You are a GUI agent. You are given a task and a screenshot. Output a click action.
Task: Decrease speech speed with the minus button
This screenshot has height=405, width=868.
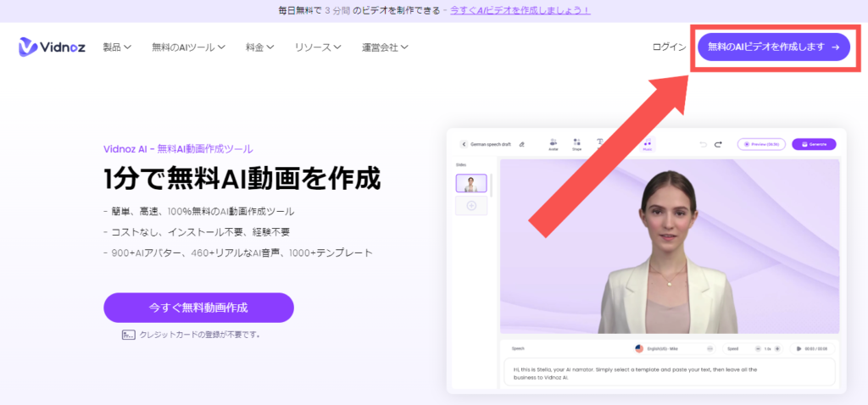(x=758, y=348)
